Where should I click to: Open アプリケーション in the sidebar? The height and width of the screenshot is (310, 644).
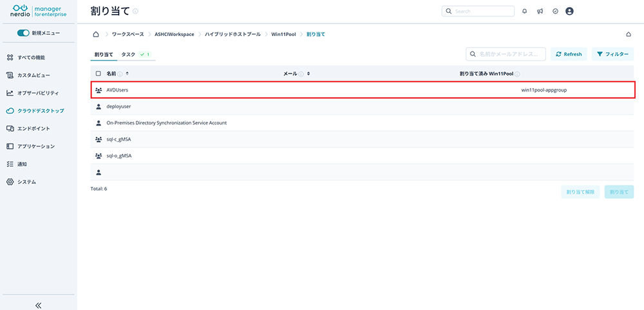(x=36, y=146)
